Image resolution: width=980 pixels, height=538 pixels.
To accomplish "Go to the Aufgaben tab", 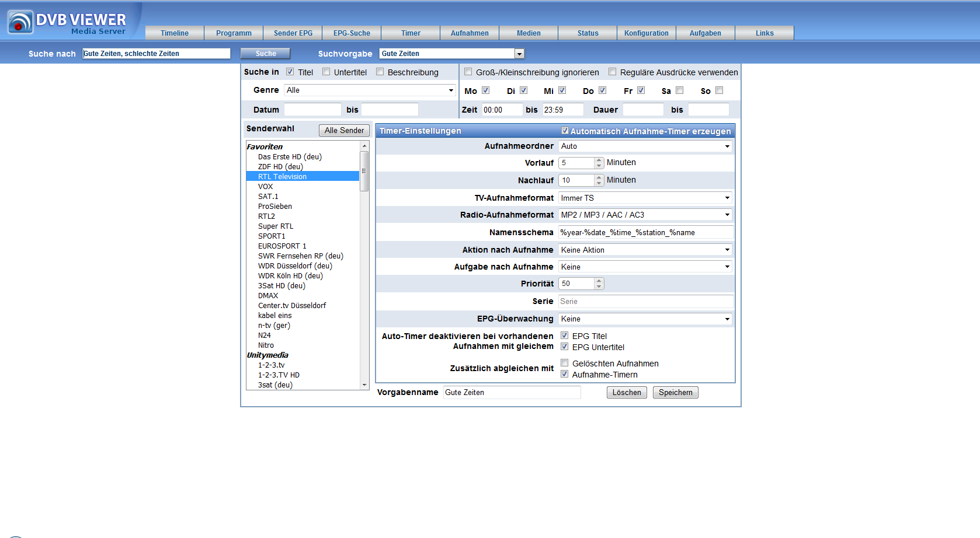I will pyautogui.click(x=706, y=33).
